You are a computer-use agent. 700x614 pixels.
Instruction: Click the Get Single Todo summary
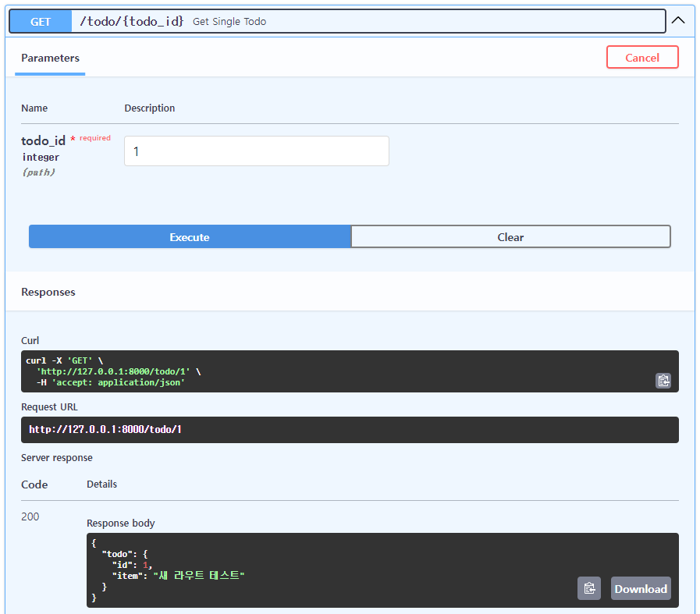pos(229,21)
